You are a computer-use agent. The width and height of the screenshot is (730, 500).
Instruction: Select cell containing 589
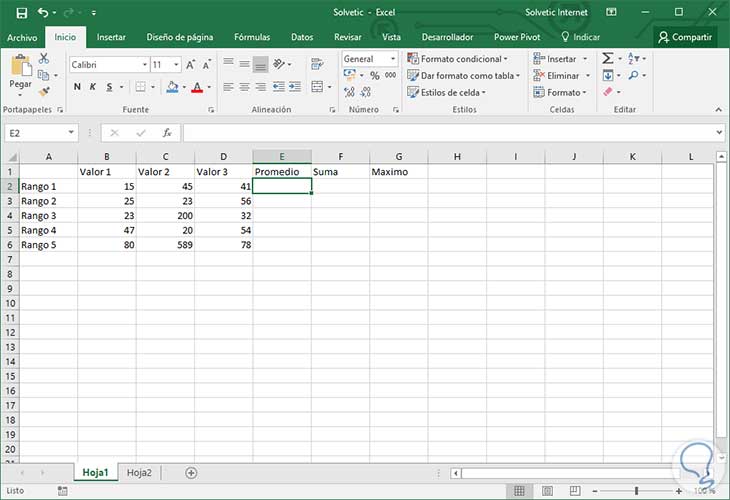[x=165, y=245]
